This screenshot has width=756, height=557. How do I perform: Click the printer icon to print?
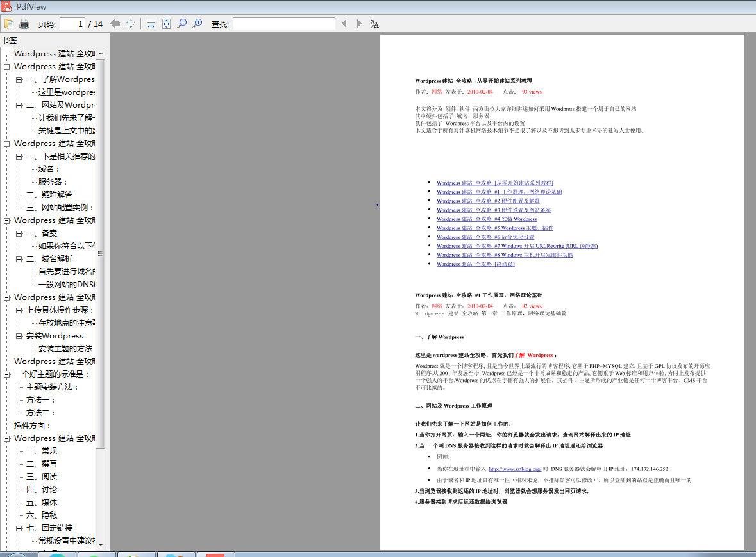tap(24, 24)
